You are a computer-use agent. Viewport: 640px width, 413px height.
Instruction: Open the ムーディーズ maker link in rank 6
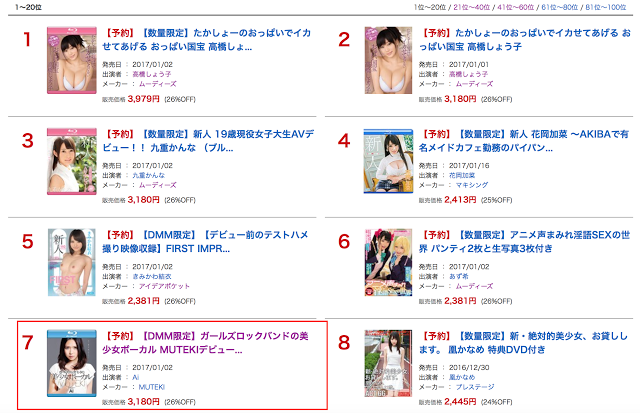[x=474, y=286]
